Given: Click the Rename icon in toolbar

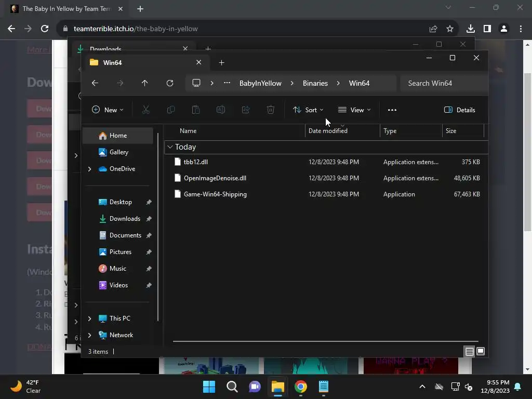Looking at the screenshot, I should [221, 110].
